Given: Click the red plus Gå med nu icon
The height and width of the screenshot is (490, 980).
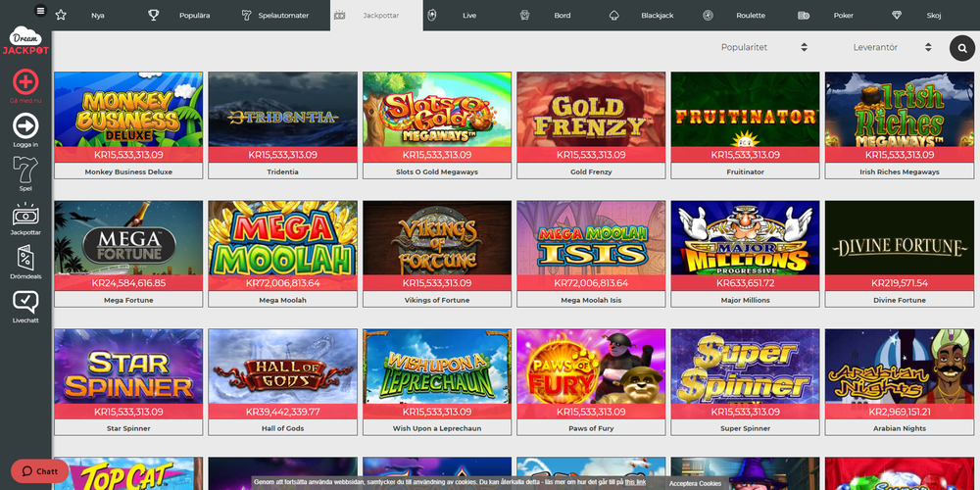Looking at the screenshot, I should click(x=25, y=82).
